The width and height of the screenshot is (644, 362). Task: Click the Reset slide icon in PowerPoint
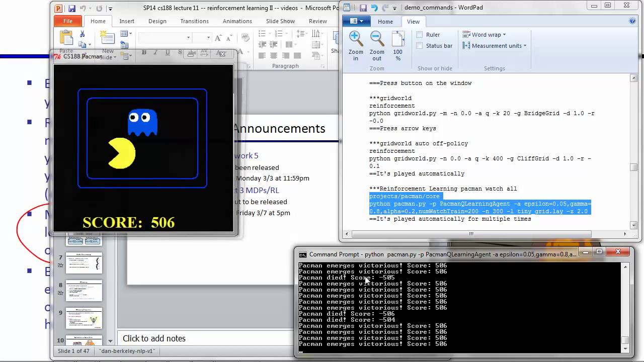pyautogui.click(x=124, y=45)
